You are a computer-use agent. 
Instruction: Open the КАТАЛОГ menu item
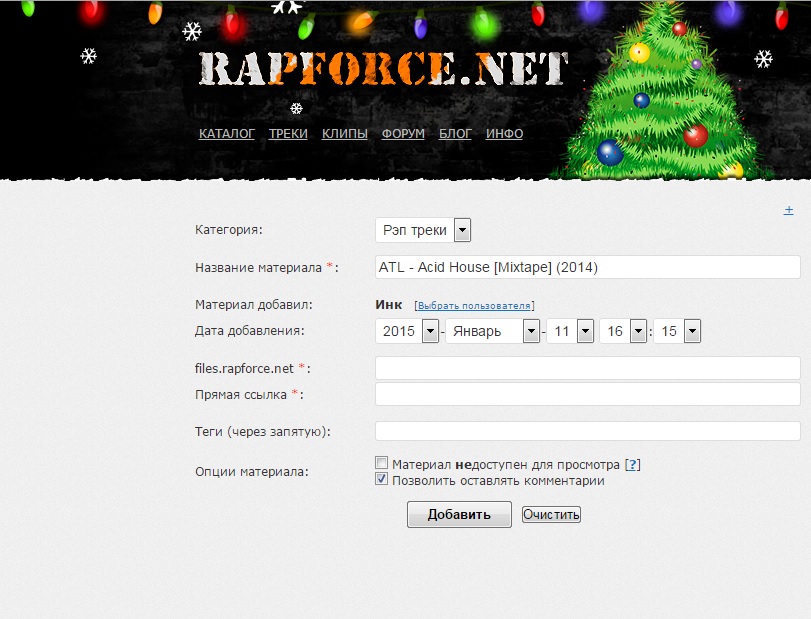point(227,133)
